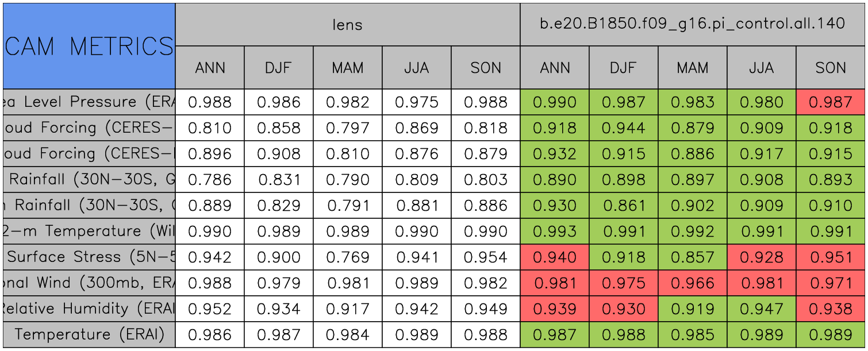Click the green cell showing 0.857

pyautogui.click(x=693, y=257)
